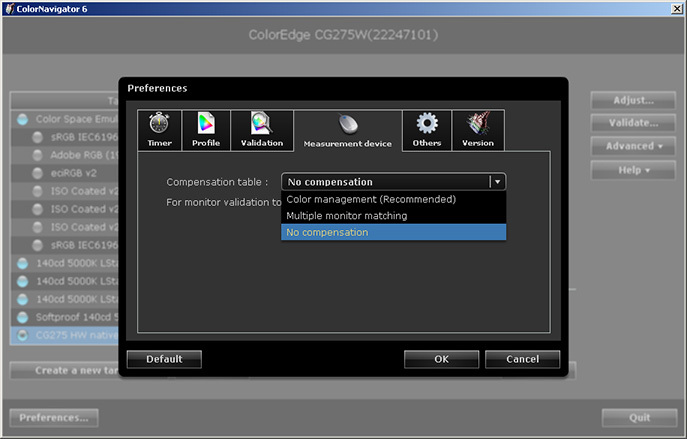Click the Preferences dialog title
This screenshot has width=687, height=439.
click(x=157, y=89)
